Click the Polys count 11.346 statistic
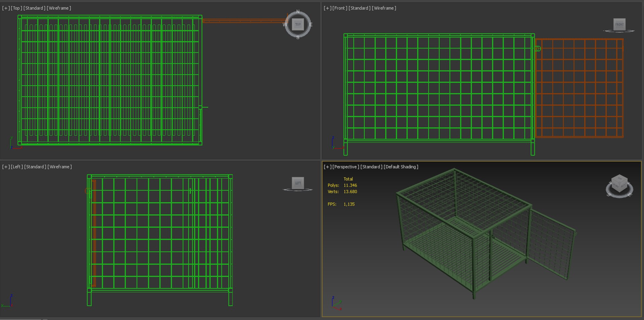Image resolution: width=644 pixels, height=320 pixels. click(x=350, y=185)
